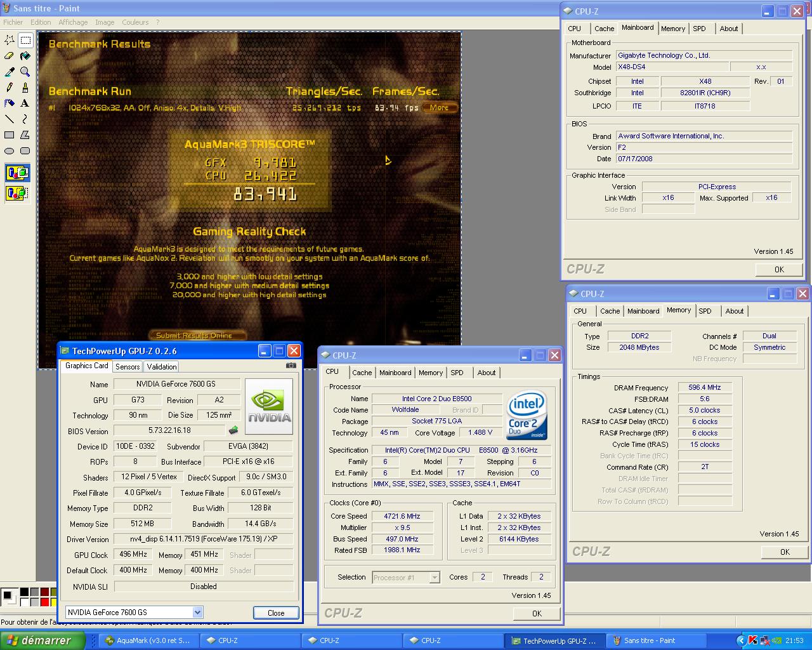The width and height of the screenshot is (812, 650).
Task: Click the DRAM Frequency value 596.4 MHz
Action: point(705,387)
